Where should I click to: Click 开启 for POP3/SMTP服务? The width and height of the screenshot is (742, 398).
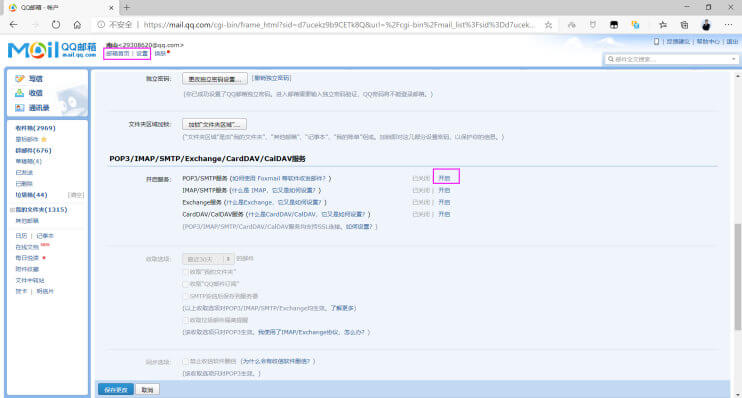click(x=444, y=178)
